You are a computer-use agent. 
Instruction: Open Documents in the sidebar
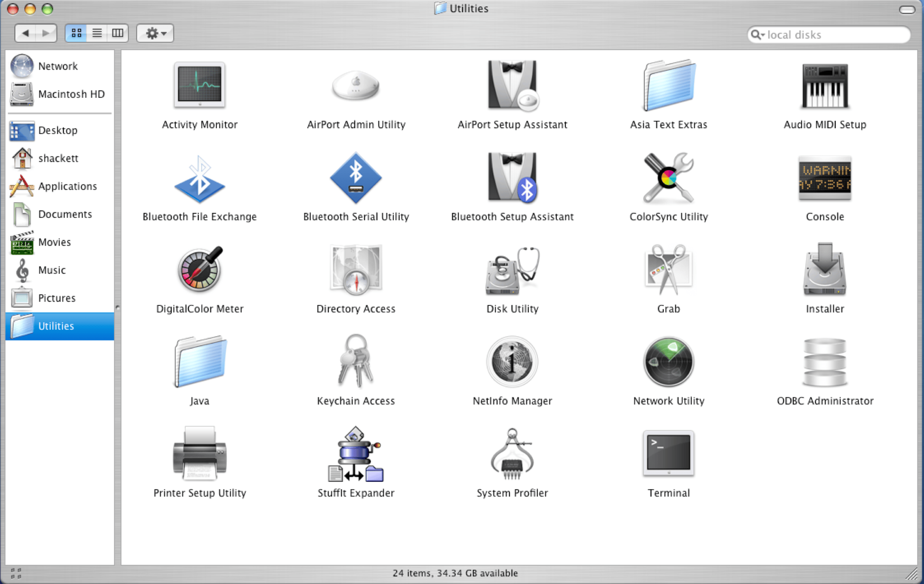tap(60, 214)
